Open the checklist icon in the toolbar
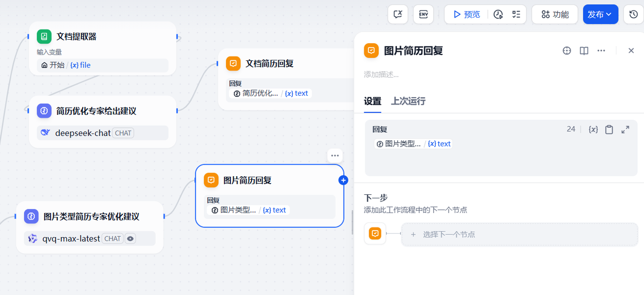The image size is (644, 295). pos(516,14)
